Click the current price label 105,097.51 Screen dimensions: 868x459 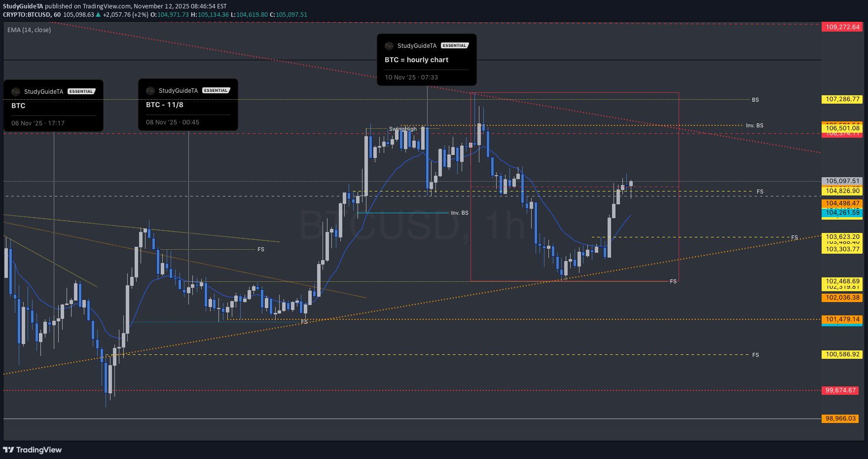[x=842, y=181]
